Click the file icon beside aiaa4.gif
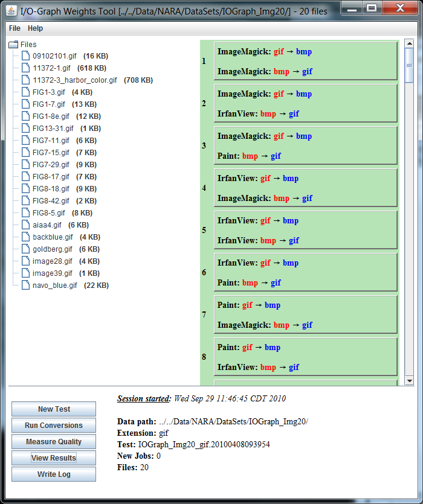The image size is (423, 504). pos(26,225)
